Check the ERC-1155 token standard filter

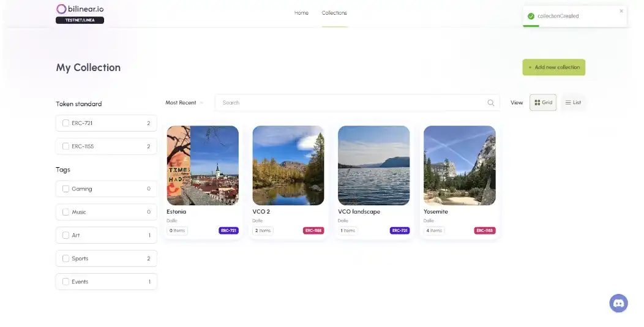(x=66, y=146)
